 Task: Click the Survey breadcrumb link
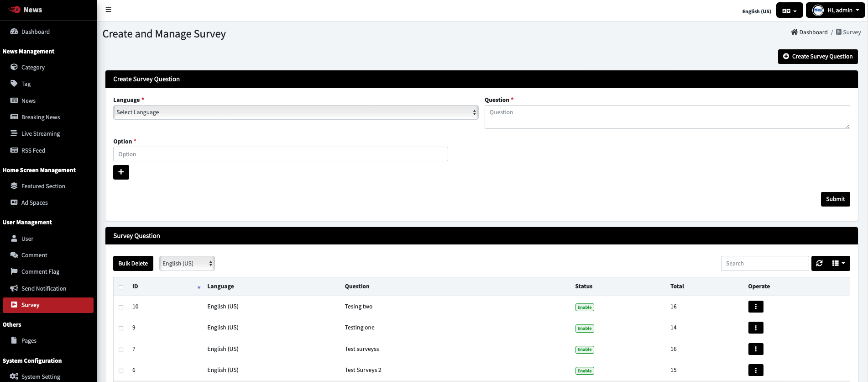click(848, 32)
